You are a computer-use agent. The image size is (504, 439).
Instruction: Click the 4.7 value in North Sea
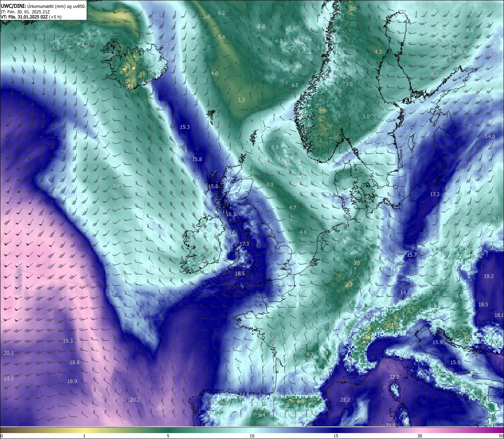[x=292, y=207]
